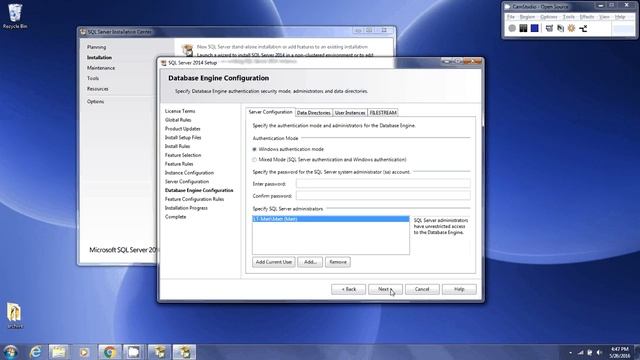Switch to Data Directories tab
The height and width of the screenshot is (360, 640).
click(x=313, y=113)
